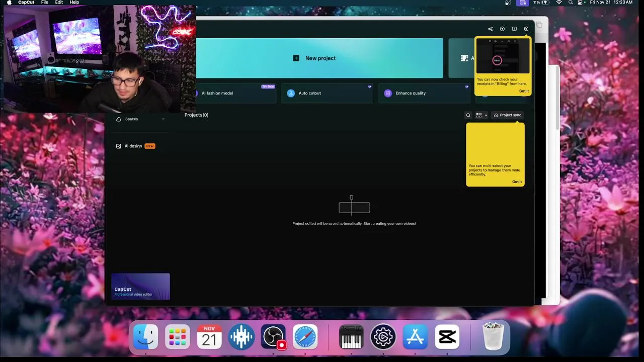Image resolution: width=644 pixels, height=362 pixels.
Task: Click the AI design sidebar icon
Action: 119,146
